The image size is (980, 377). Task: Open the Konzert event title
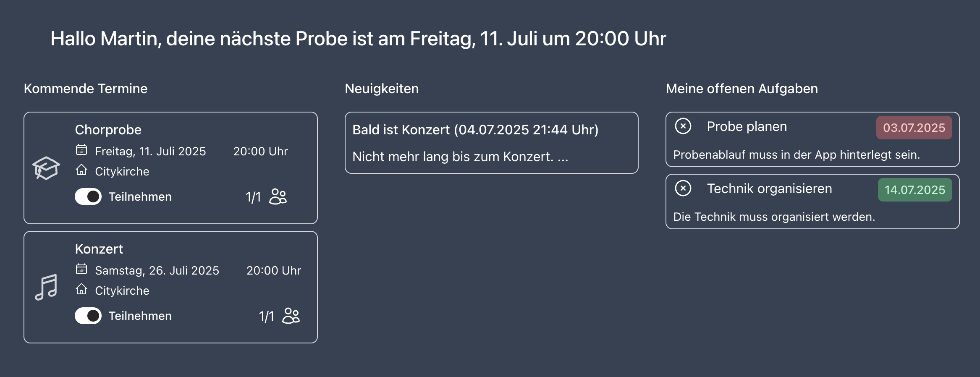[x=99, y=249]
